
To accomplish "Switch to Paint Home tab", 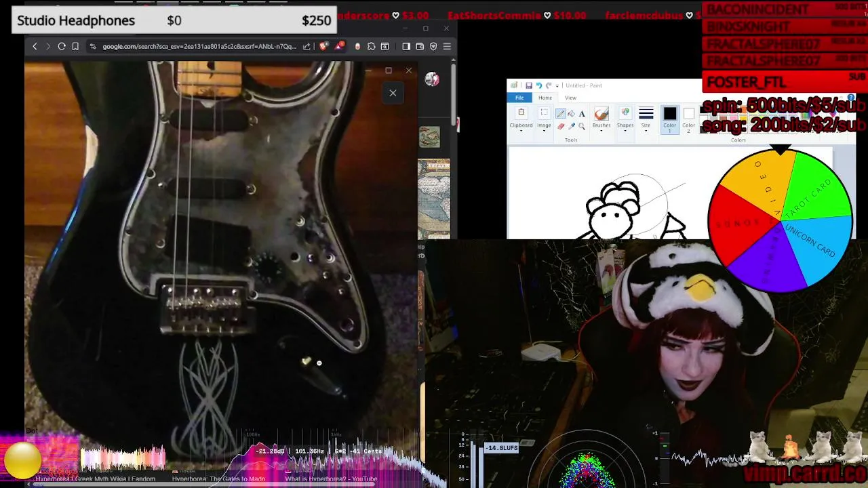I will (x=545, y=98).
